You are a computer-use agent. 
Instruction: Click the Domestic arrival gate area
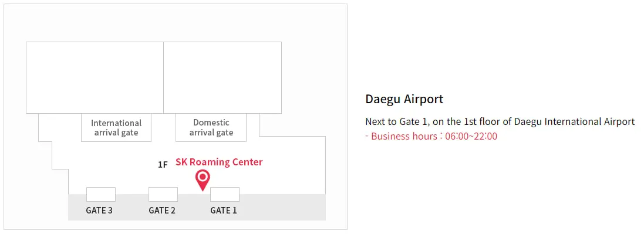[x=211, y=128]
